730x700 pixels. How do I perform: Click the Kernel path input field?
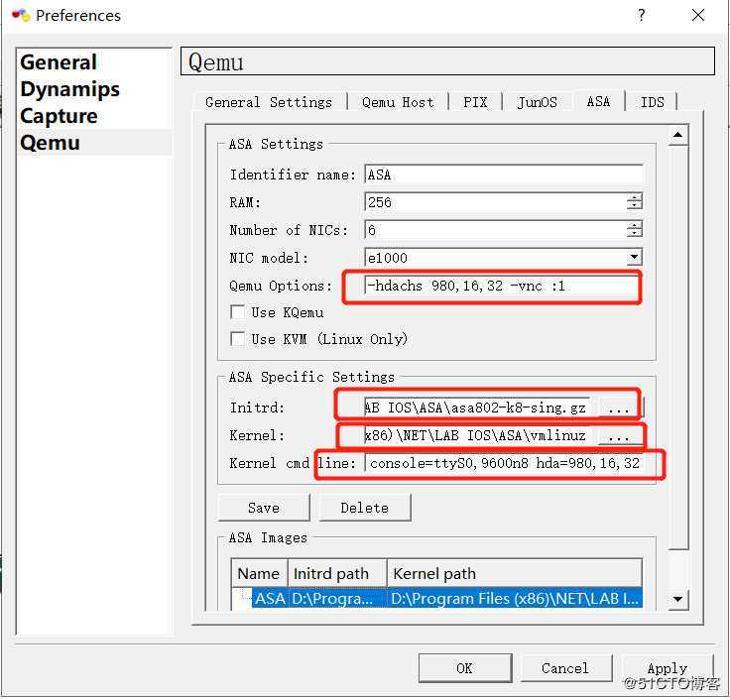[478, 435]
